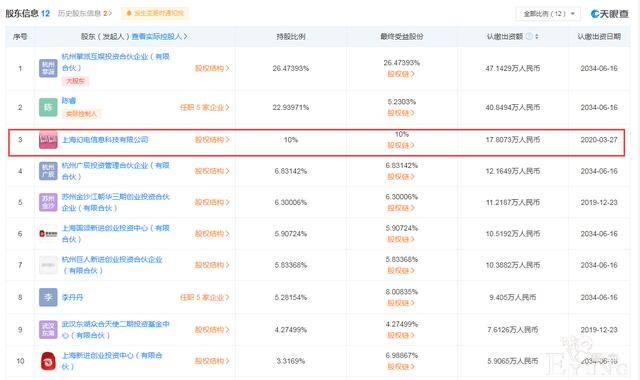Click 陈睿's green avatar icon

click(48, 107)
